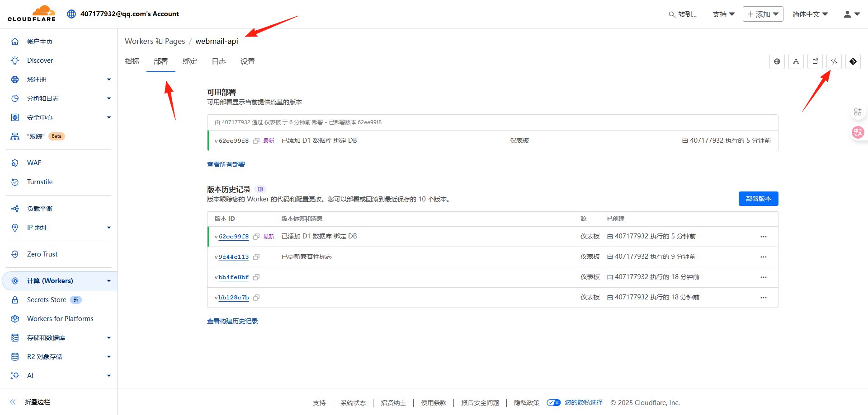Open the ellipsis menu for version 9f44c113
Image resolution: width=868 pixels, height=415 pixels.
763,256
